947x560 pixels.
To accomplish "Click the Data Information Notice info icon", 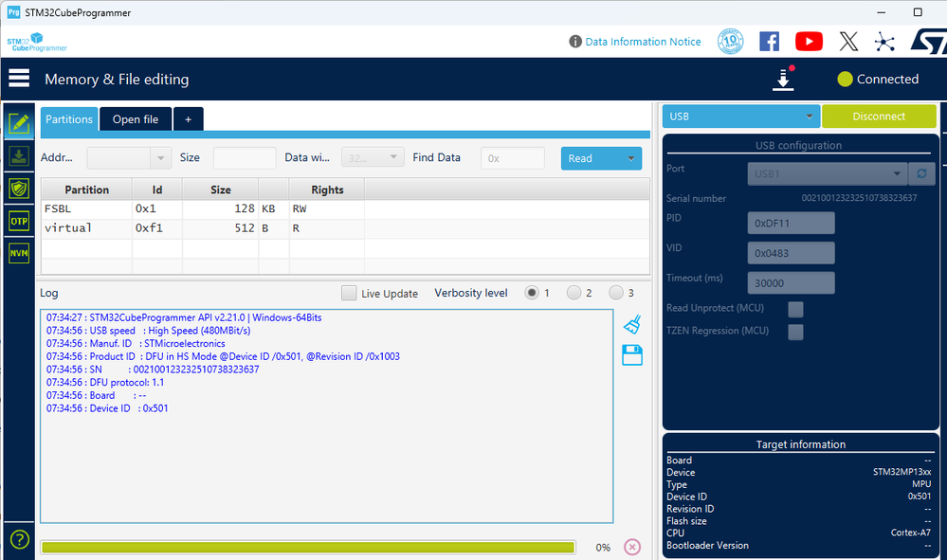I will pyautogui.click(x=575, y=42).
